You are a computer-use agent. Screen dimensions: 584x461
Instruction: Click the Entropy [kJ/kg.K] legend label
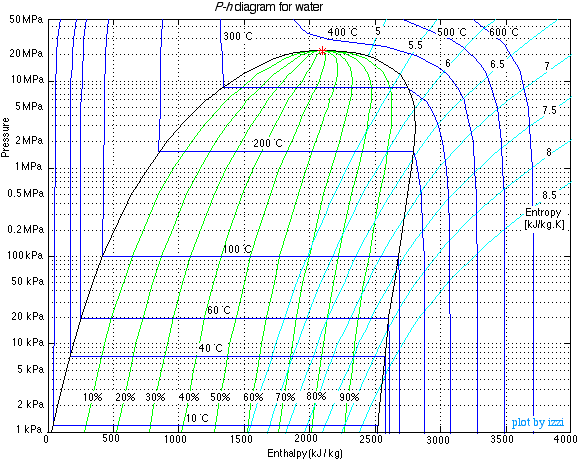click(544, 219)
